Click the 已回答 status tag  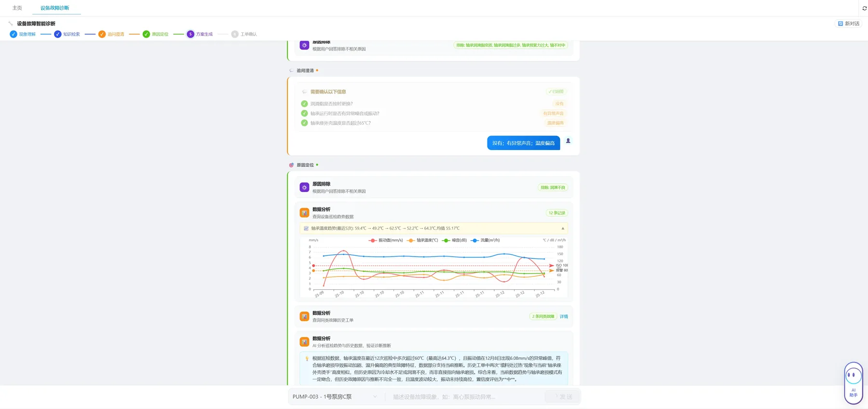556,92
